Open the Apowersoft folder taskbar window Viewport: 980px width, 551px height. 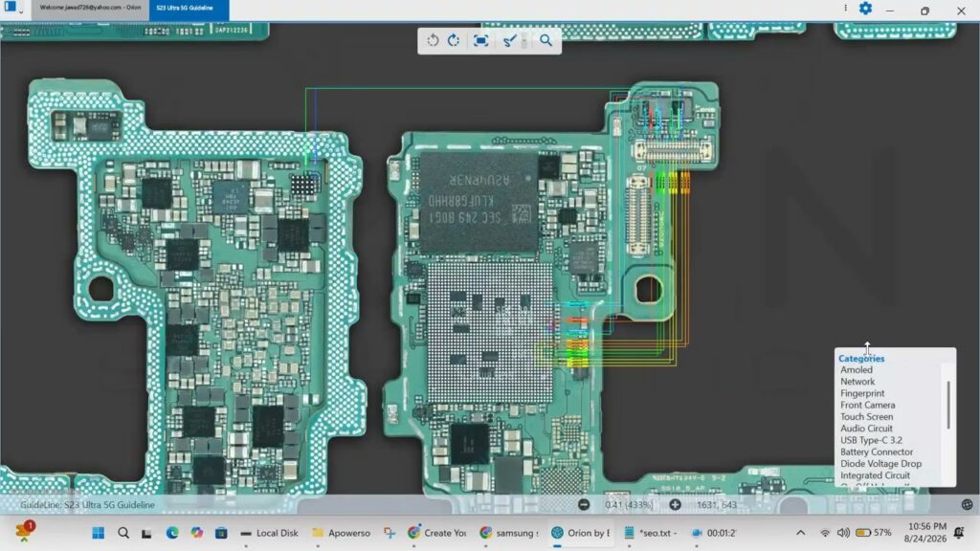(341, 533)
